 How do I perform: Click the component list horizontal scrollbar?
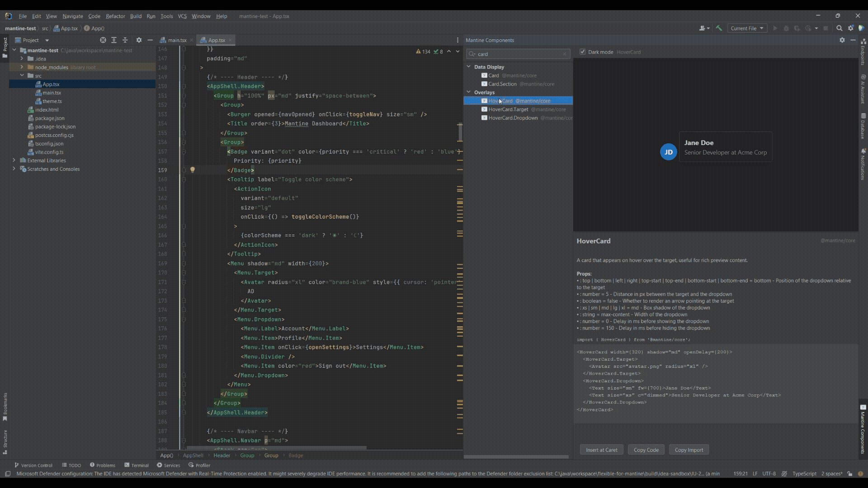point(517,457)
